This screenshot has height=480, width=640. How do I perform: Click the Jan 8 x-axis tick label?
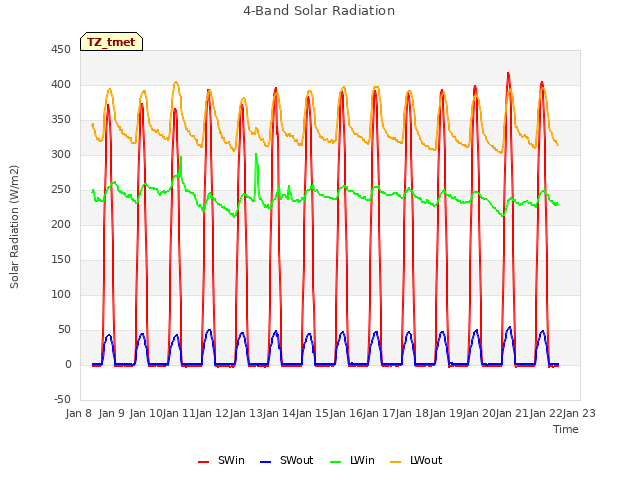tap(78, 413)
